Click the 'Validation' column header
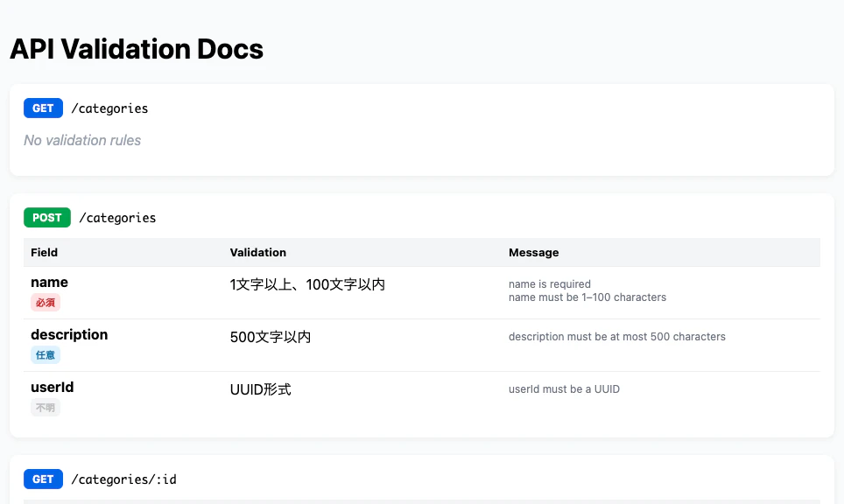The image size is (844, 504). click(257, 252)
